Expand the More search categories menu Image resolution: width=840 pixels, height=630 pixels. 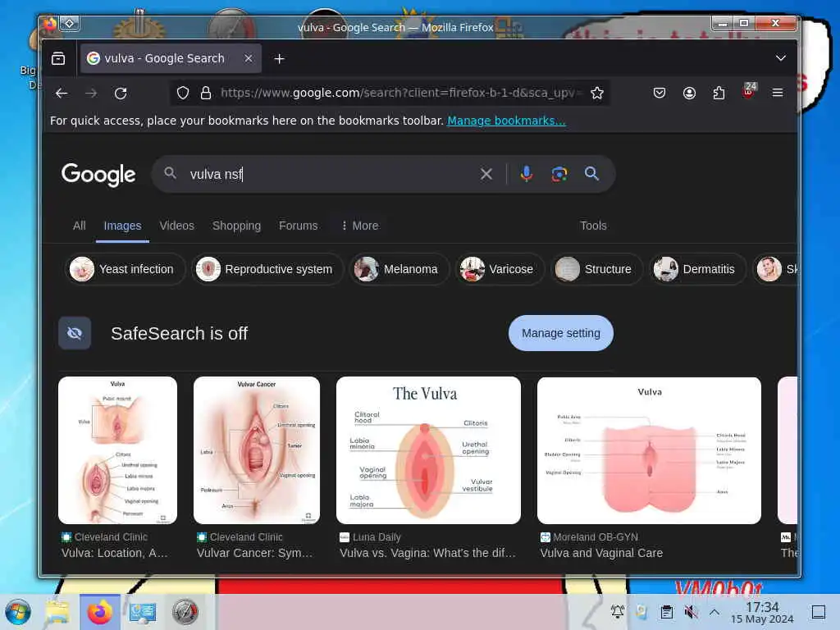pyautogui.click(x=360, y=226)
